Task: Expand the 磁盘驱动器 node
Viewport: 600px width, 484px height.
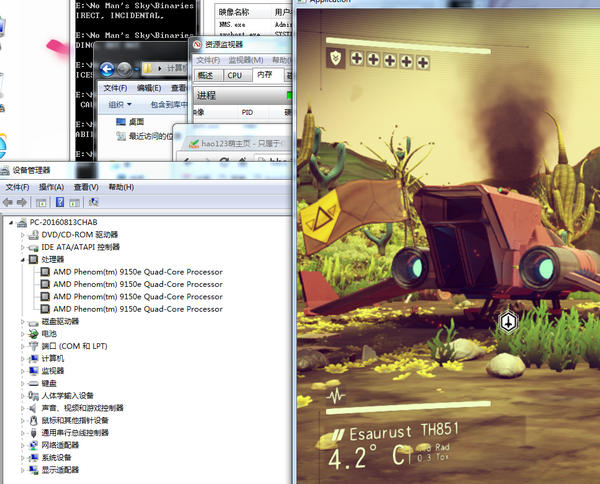Action: click(23, 322)
